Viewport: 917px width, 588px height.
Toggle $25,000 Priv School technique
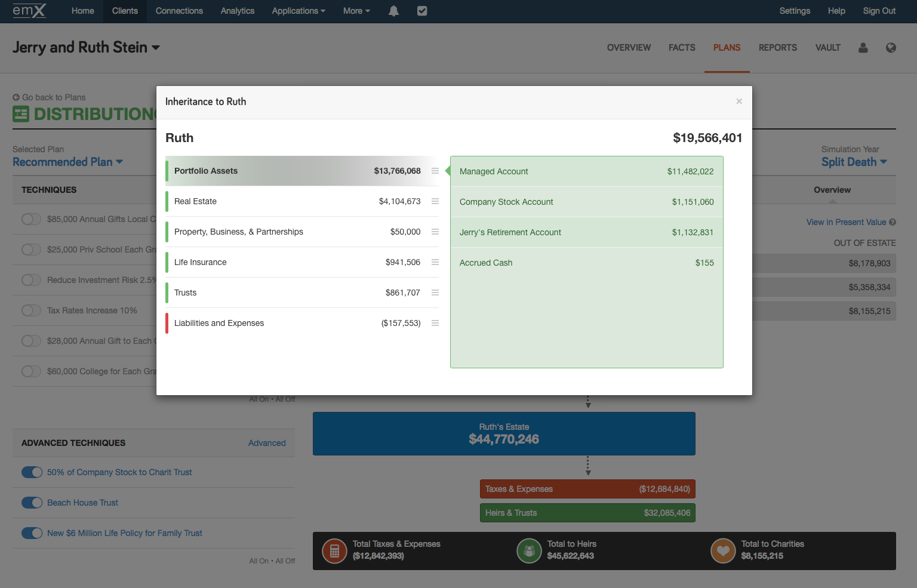[31, 250]
